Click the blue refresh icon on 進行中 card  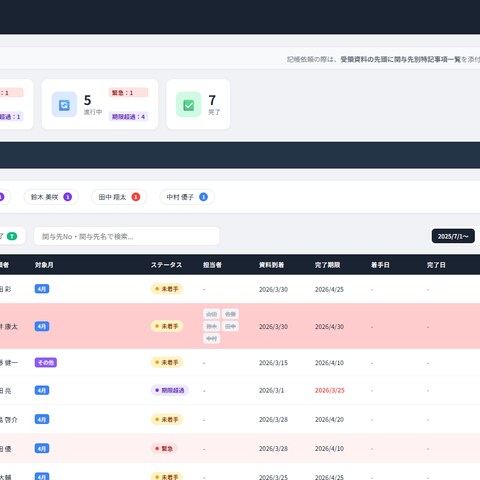[x=64, y=105]
